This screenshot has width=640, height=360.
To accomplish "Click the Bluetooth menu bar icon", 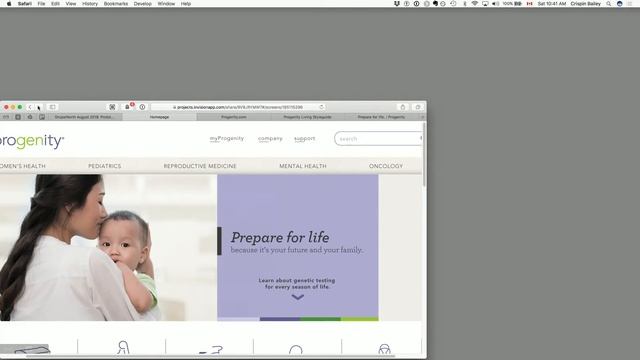I will pyautogui.click(x=464, y=4).
